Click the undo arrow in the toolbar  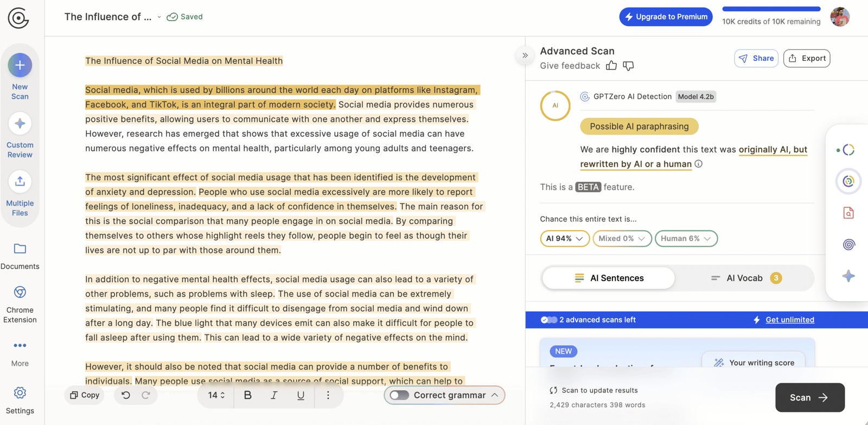coord(126,395)
